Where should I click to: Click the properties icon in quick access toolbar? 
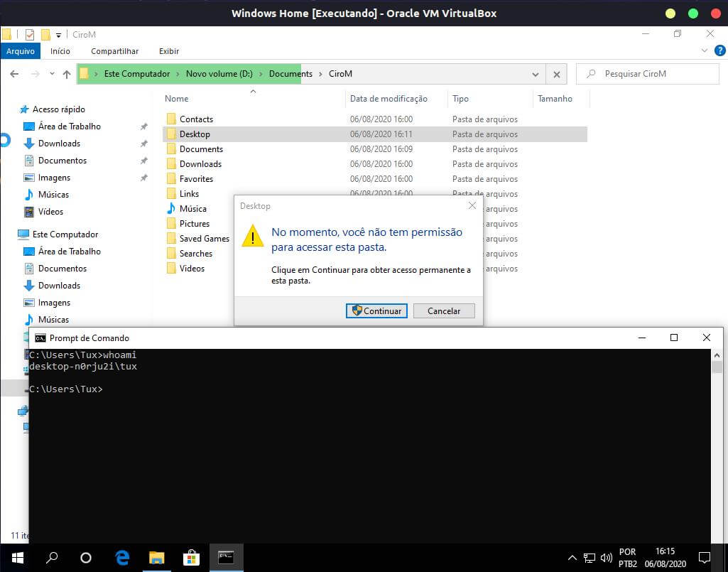click(30, 34)
